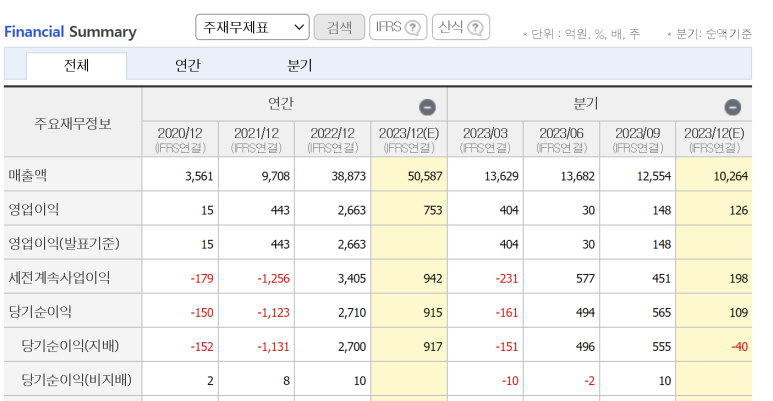Click the estimated quarterly 매출액 value 10,264

(x=731, y=176)
